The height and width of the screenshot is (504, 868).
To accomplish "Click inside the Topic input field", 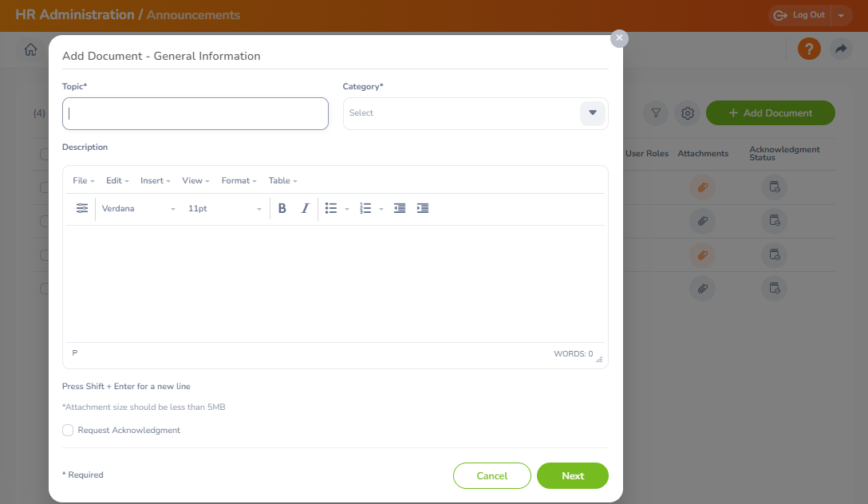I will pos(195,113).
